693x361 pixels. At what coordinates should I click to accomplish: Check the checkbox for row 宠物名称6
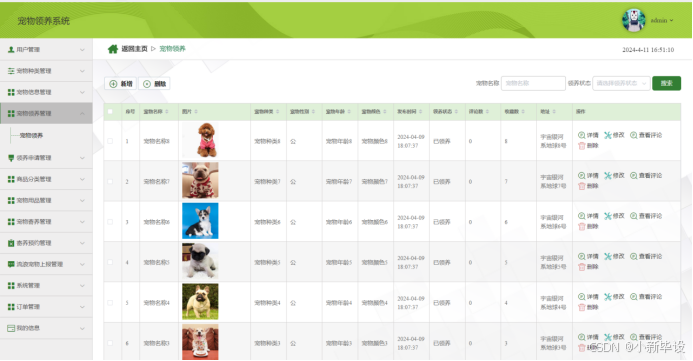coord(110,222)
